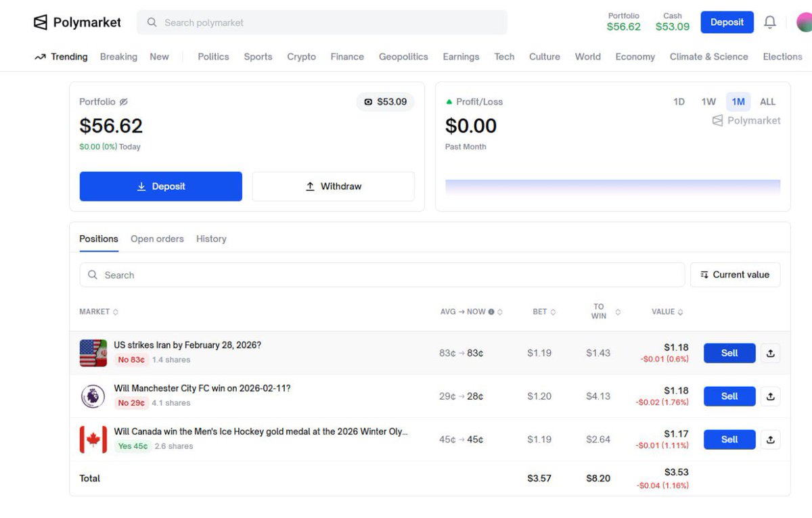Sell the US strikes Iran position
Image resolution: width=812 pixels, height=518 pixels.
coord(729,353)
